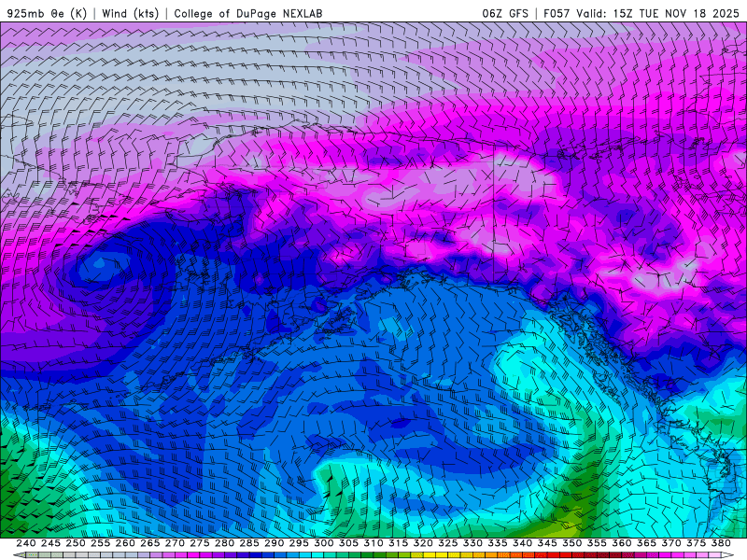Screen dimensions: 747x560
Task: Click the '925mb θe (K)' title text
Action: (x=47, y=13)
